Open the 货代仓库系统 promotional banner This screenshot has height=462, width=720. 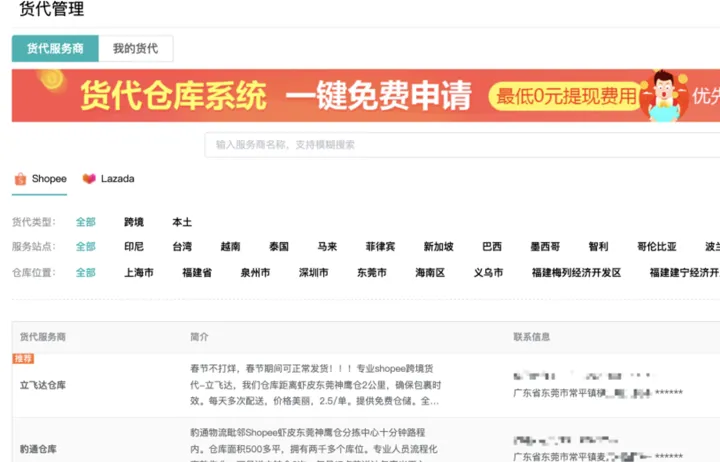(x=366, y=96)
